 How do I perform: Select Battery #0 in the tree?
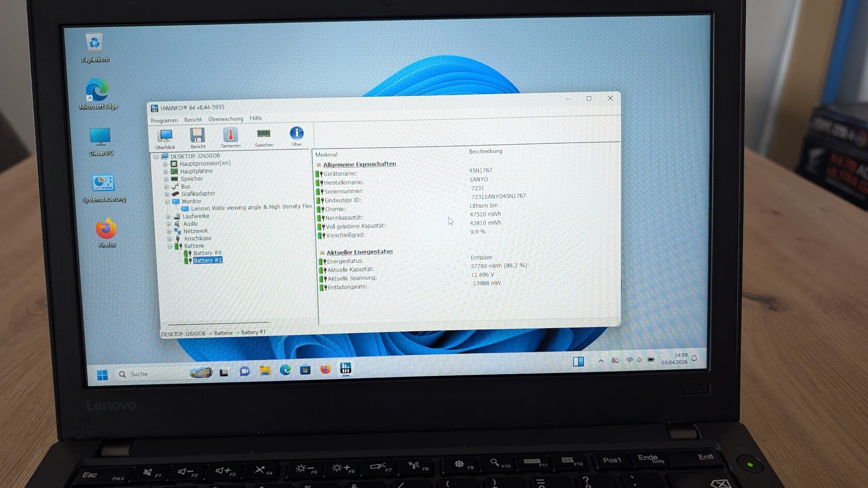pos(207,253)
